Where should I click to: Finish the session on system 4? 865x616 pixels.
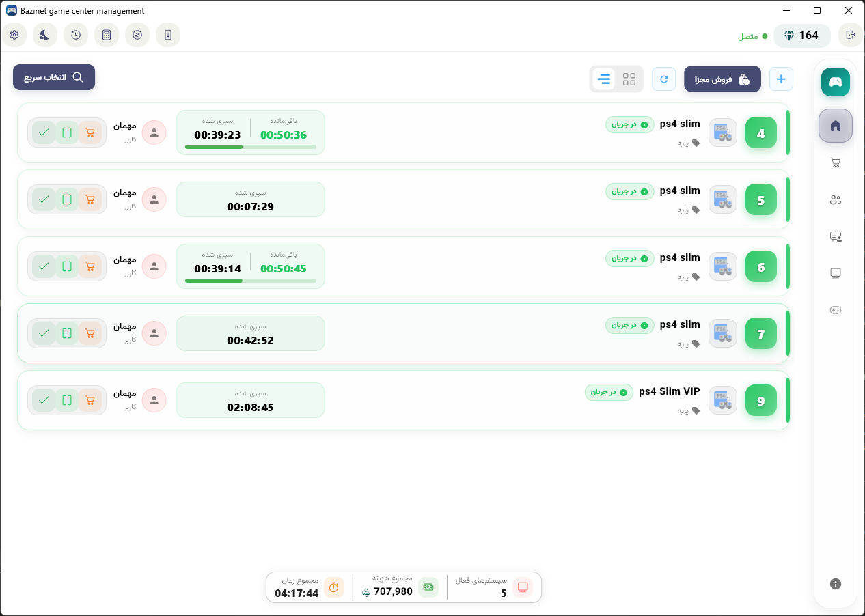coord(44,132)
